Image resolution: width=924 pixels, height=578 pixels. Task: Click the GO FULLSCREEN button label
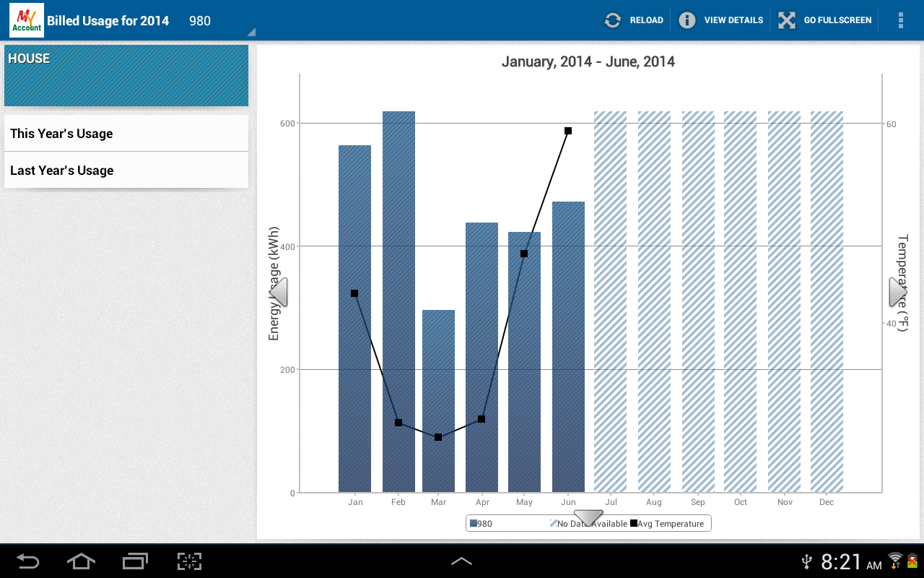tap(838, 20)
